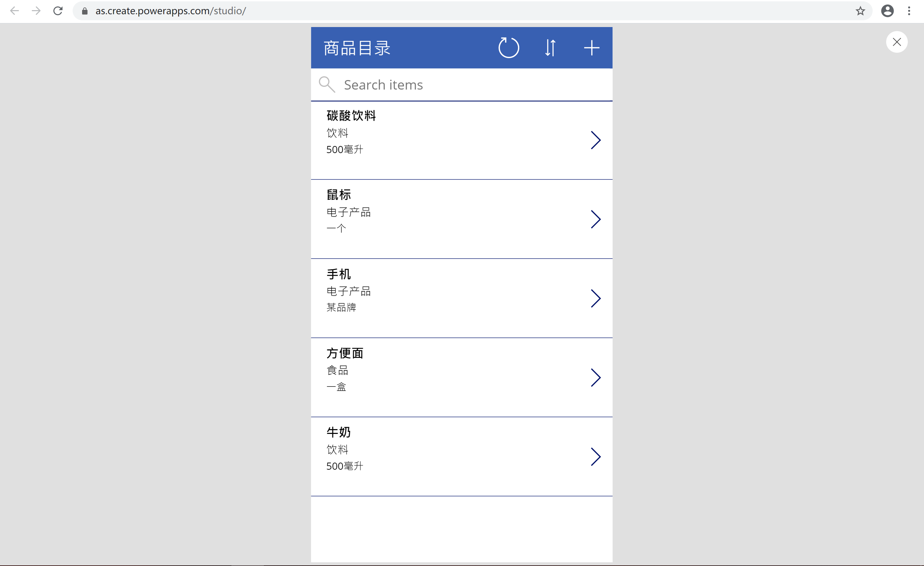Open 方便面 item details arrow

point(596,378)
